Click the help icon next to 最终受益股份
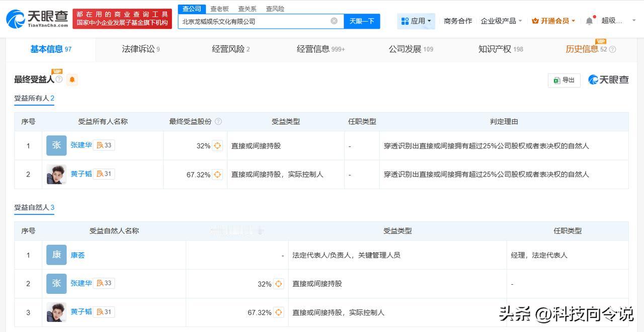This screenshot has height=332, width=644. 218,121
